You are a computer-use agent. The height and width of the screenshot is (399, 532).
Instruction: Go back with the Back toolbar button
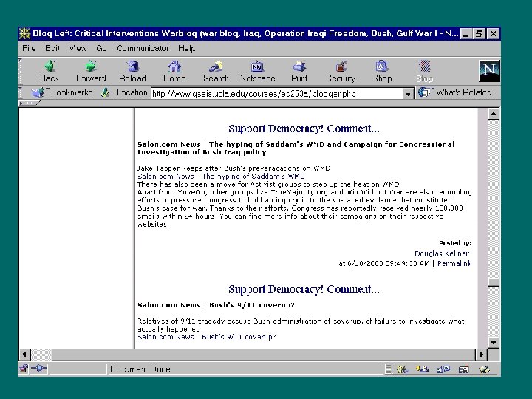coord(50,71)
